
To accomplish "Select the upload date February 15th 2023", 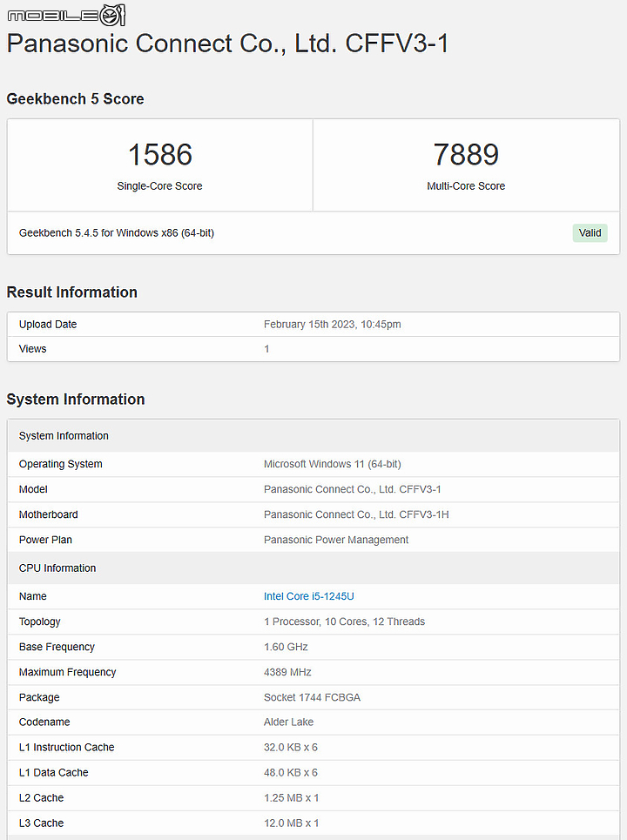I will [333, 324].
